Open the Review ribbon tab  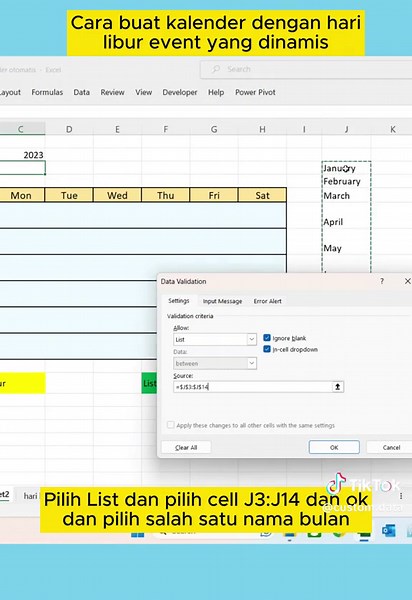tap(112, 92)
